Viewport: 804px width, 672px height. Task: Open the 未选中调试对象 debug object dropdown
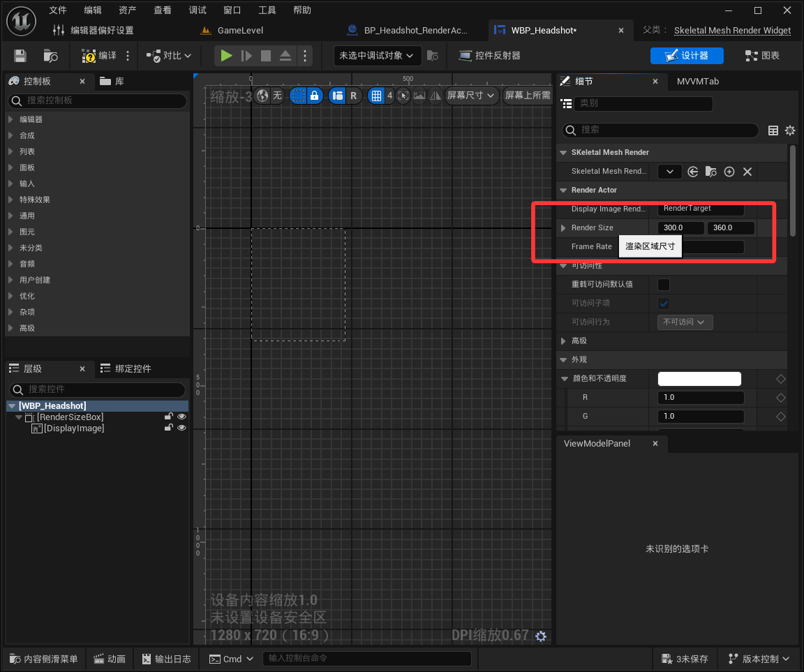pos(377,55)
